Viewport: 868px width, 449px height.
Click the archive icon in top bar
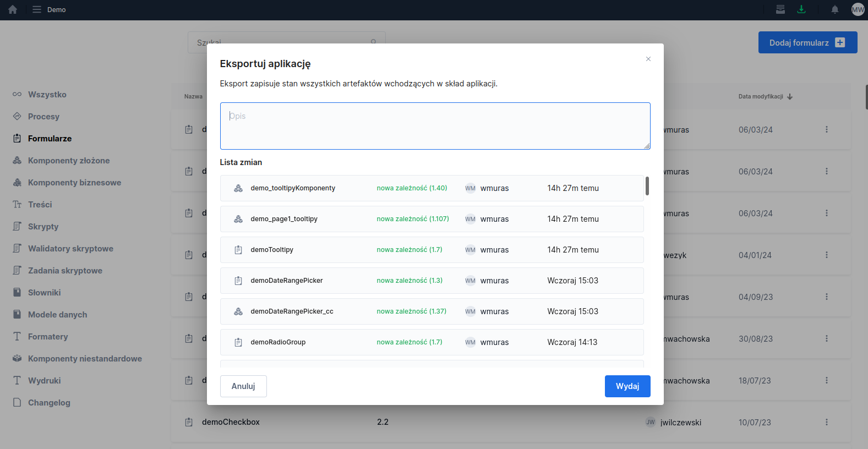(780, 9)
